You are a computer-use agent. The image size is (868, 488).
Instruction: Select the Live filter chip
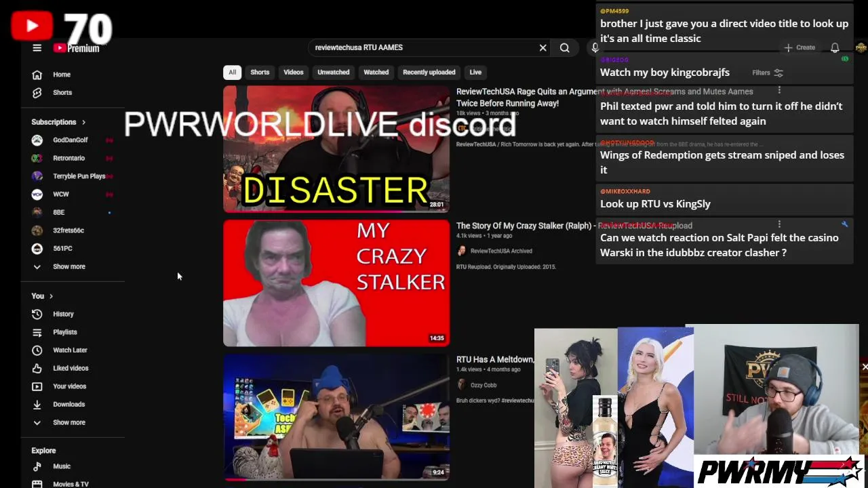[475, 73]
